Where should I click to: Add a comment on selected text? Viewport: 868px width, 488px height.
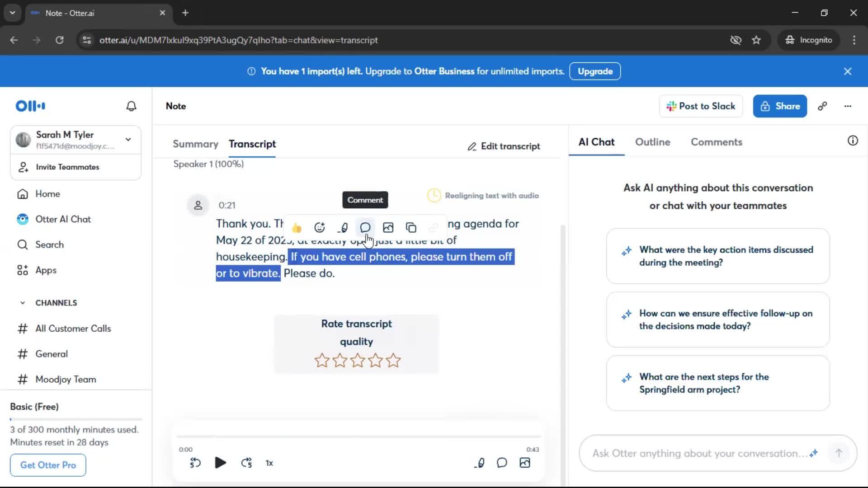pyautogui.click(x=365, y=228)
